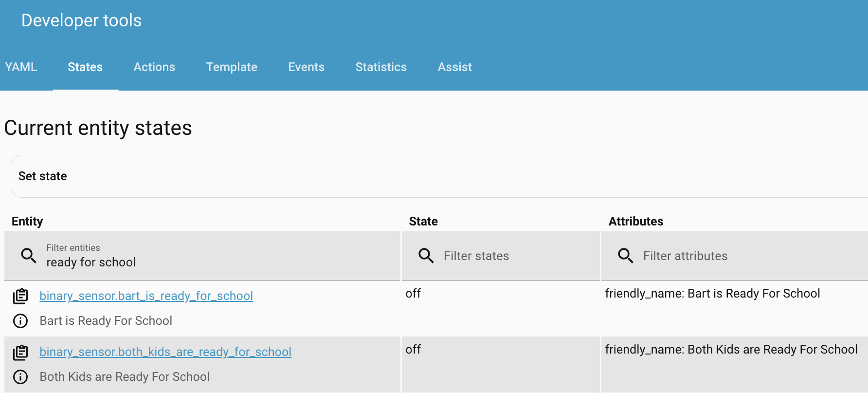868x393 pixels.
Task: Open info for Both Kids are Ready For School
Action: pyautogui.click(x=20, y=377)
